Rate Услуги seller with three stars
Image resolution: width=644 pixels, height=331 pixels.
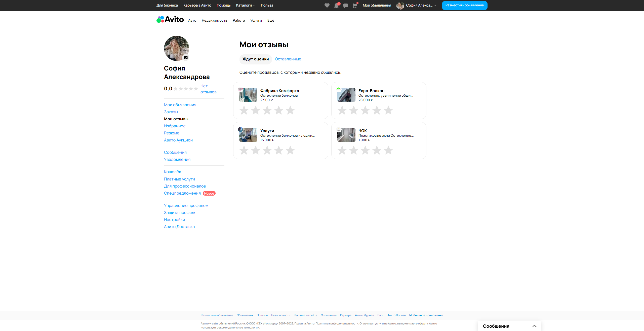click(x=267, y=150)
